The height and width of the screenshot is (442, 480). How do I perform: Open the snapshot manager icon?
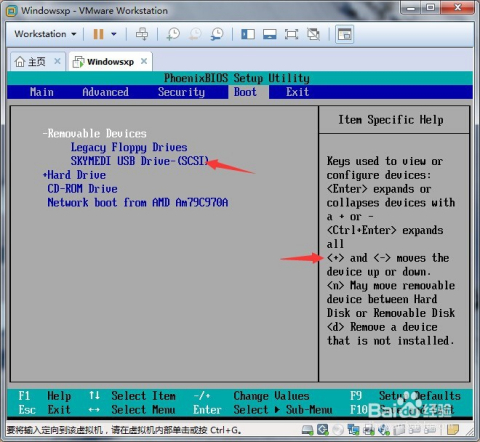[x=217, y=34]
